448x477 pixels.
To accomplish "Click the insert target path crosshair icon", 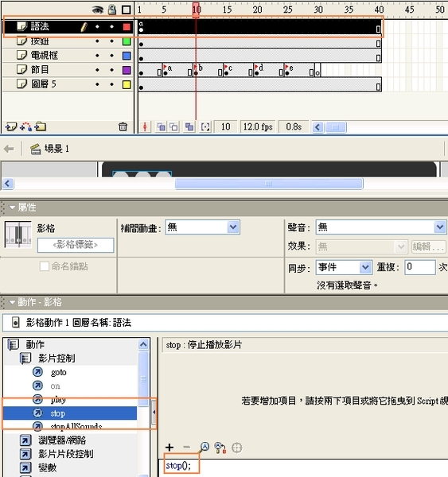I will [236, 448].
